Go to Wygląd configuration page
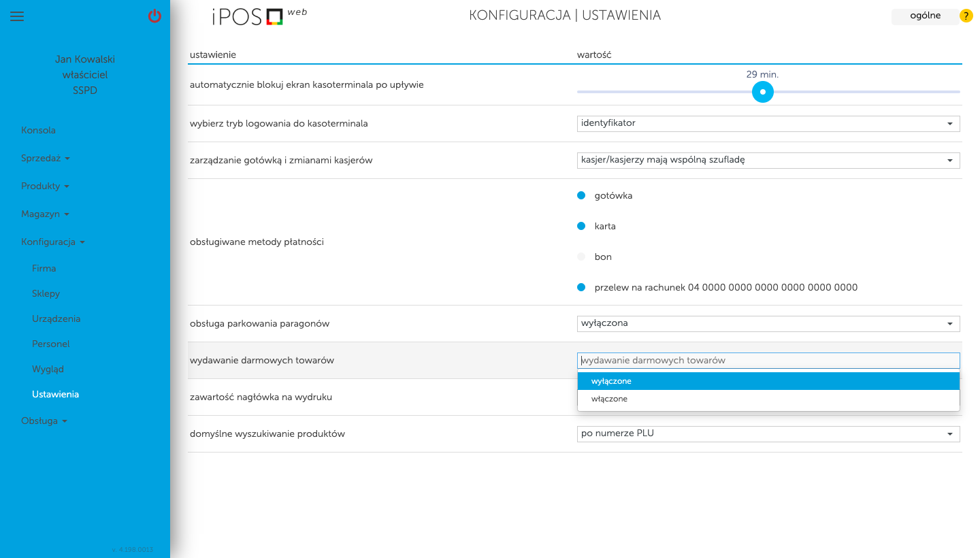The width and height of the screenshot is (980, 558). pyautogui.click(x=48, y=369)
